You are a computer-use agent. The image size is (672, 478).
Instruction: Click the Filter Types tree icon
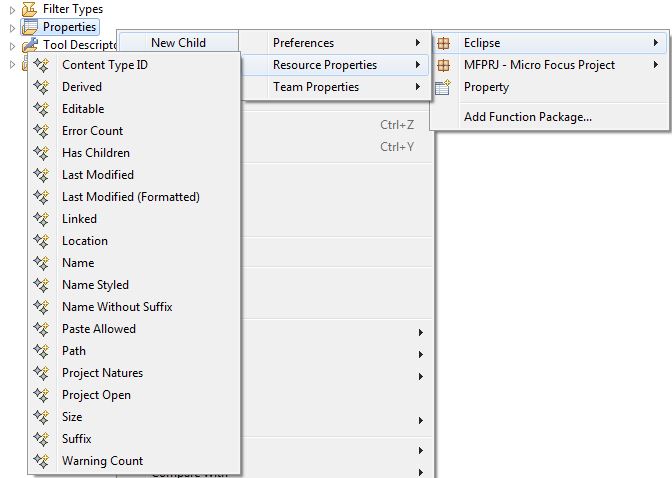(x=30, y=9)
